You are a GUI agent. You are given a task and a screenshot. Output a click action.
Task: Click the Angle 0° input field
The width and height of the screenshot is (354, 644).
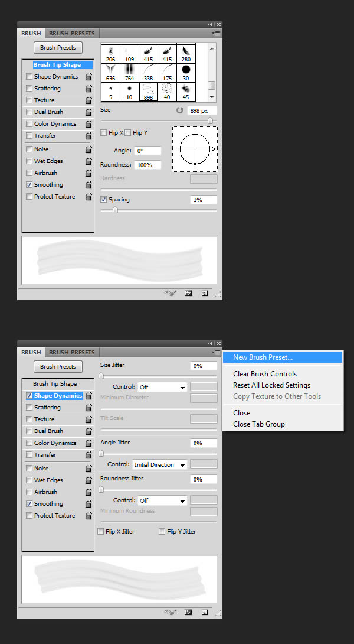(147, 151)
